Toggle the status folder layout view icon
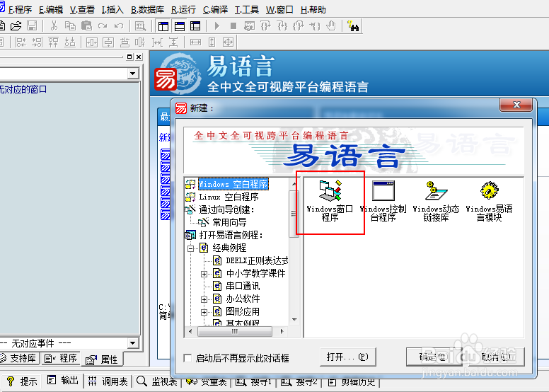 click(180, 26)
